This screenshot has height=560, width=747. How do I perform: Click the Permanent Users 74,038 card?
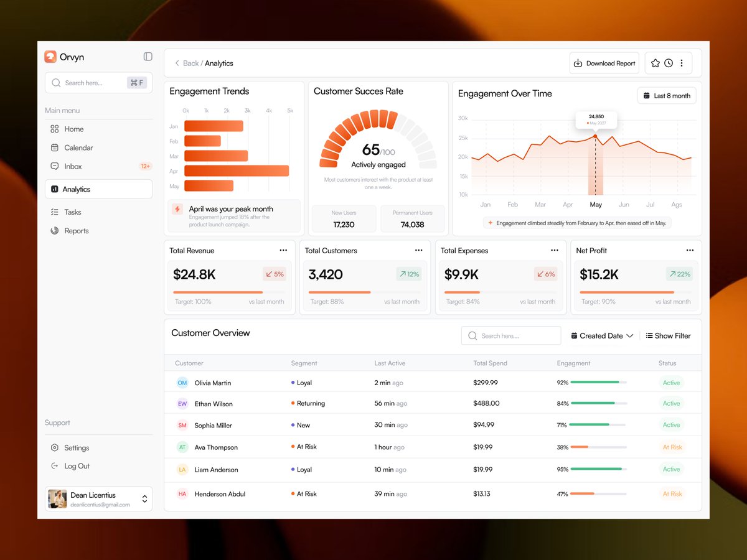413,218
